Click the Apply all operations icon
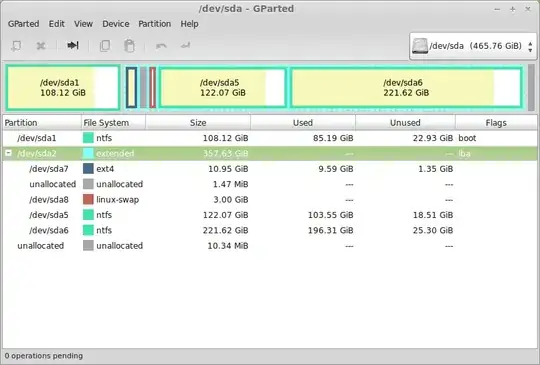This screenshot has height=365, width=540. tap(185, 45)
